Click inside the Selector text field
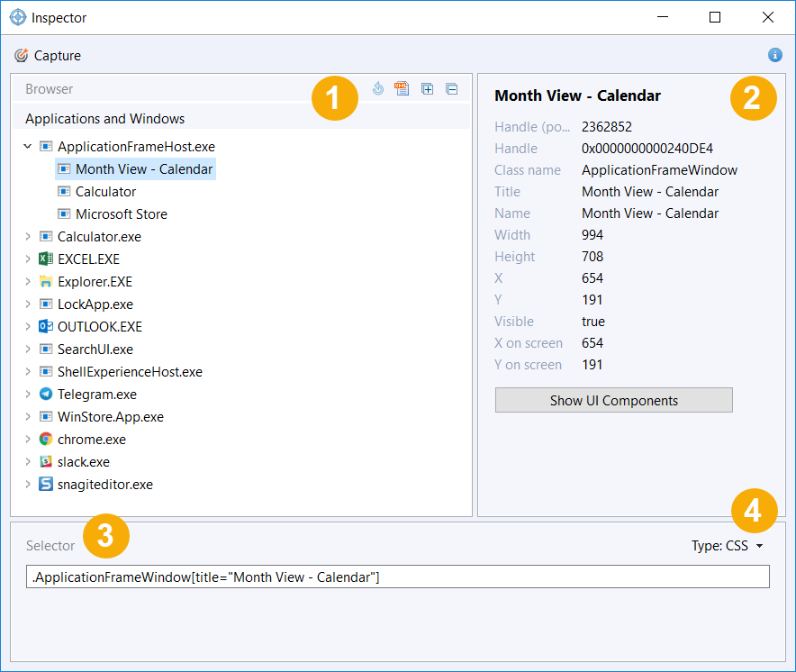The image size is (796, 672). 397,577
